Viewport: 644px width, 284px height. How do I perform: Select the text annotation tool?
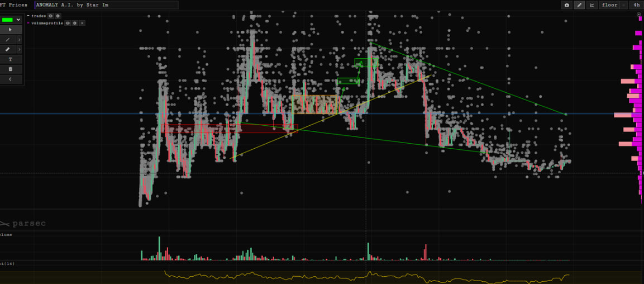coord(11,59)
